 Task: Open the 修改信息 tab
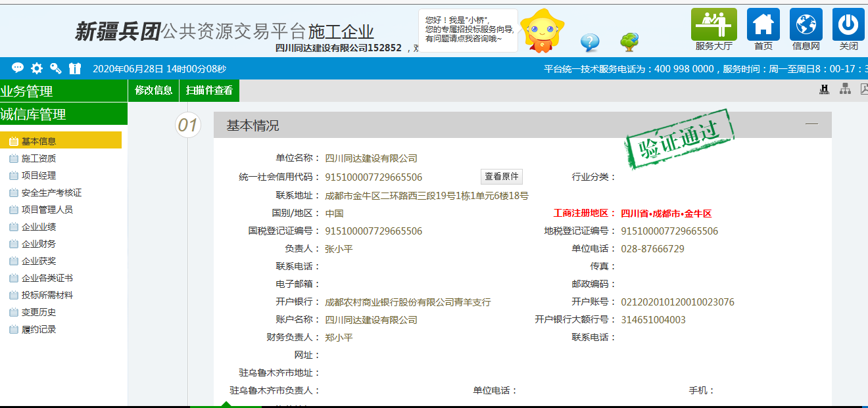(153, 89)
